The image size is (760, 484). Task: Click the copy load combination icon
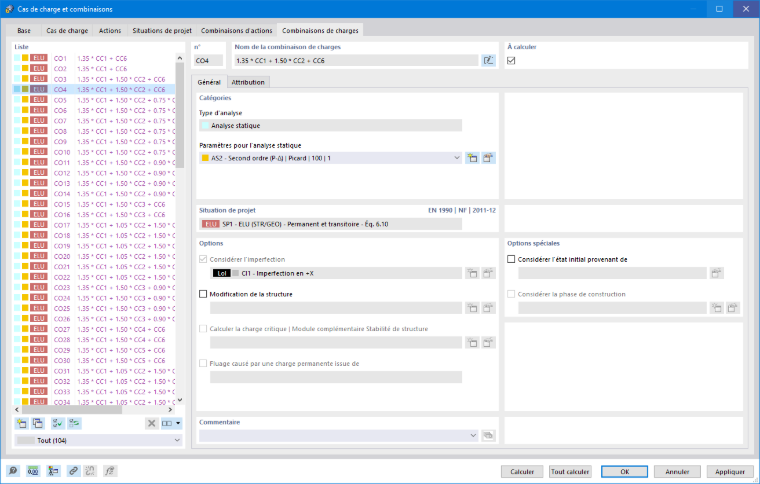[38, 423]
